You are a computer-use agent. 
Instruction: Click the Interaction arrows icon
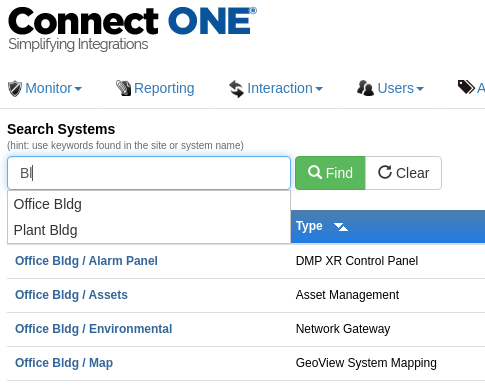(x=236, y=89)
